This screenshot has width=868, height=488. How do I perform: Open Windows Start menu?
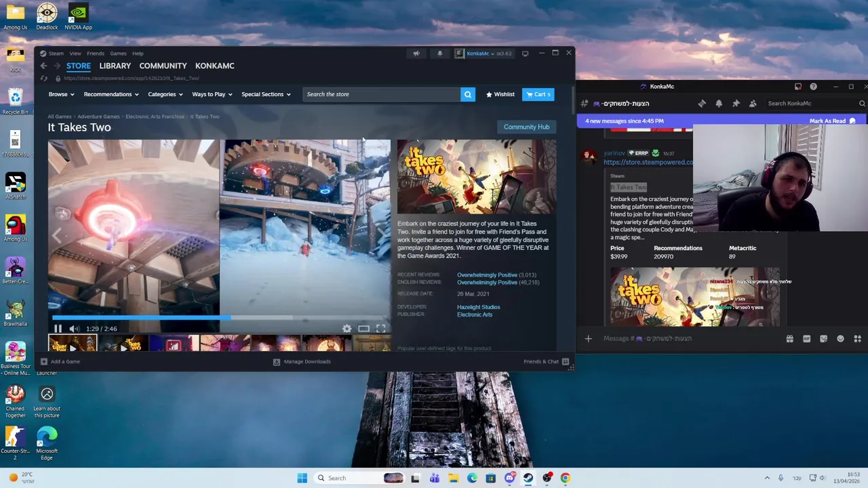(302, 478)
